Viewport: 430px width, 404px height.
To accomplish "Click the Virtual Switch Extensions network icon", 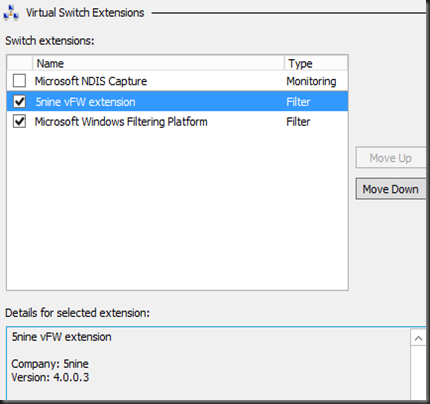I will coord(11,13).
